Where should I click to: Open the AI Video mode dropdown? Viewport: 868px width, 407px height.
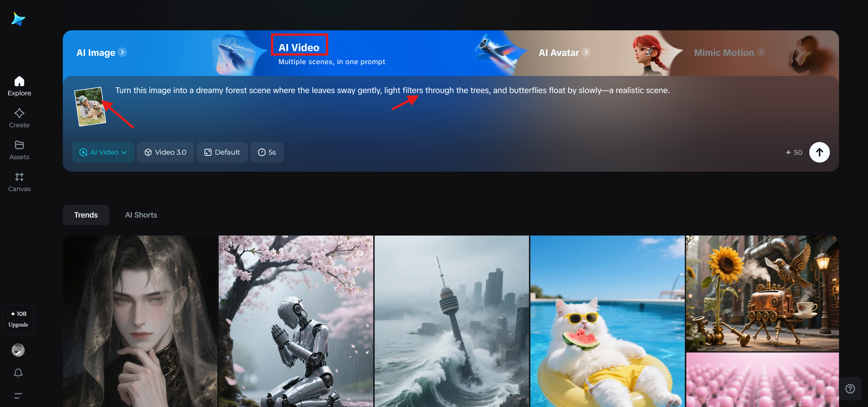click(103, 152)
